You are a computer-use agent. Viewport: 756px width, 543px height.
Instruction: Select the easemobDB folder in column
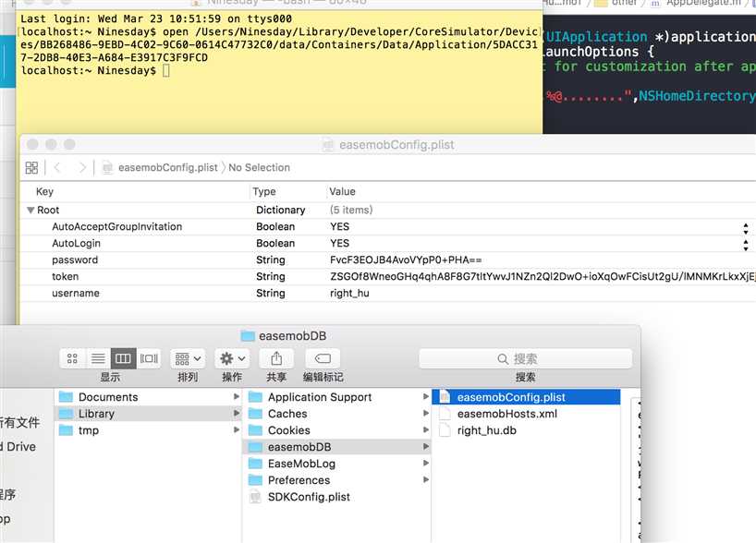tap(337, 447)
